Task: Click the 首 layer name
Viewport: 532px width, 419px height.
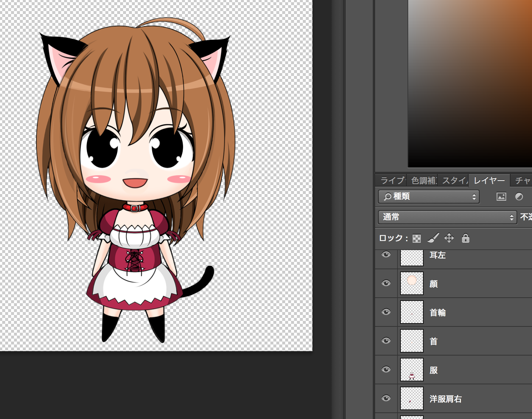Action: 434,341
